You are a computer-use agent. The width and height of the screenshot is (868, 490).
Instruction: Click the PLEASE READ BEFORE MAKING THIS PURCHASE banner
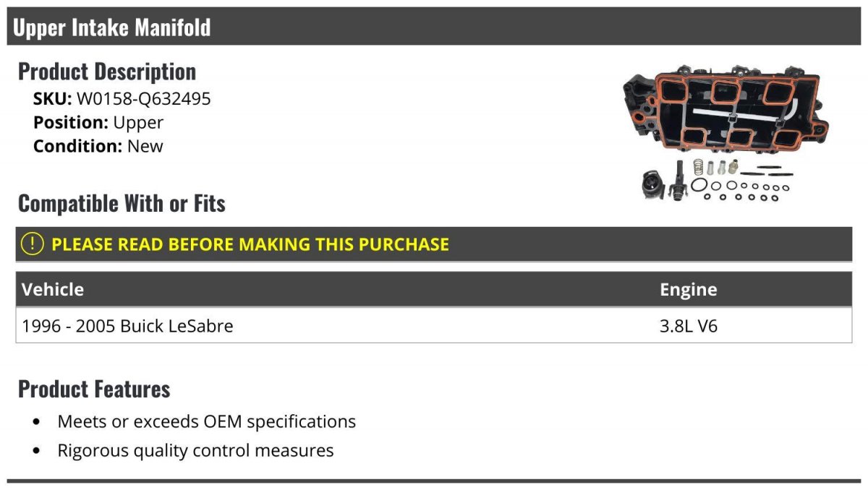[x=434, y=244]
